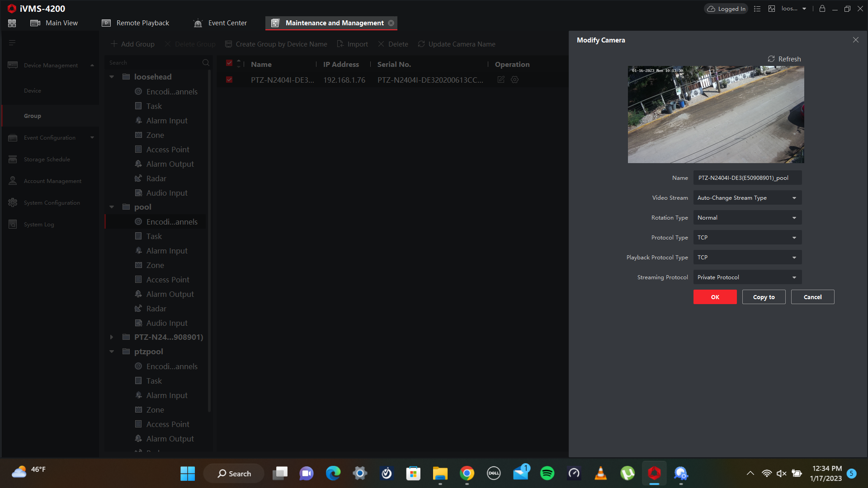This screenshot has width=868, height=488.
Task: Collapse the left sidebar hamburger icon
Action: coord(12,43)
